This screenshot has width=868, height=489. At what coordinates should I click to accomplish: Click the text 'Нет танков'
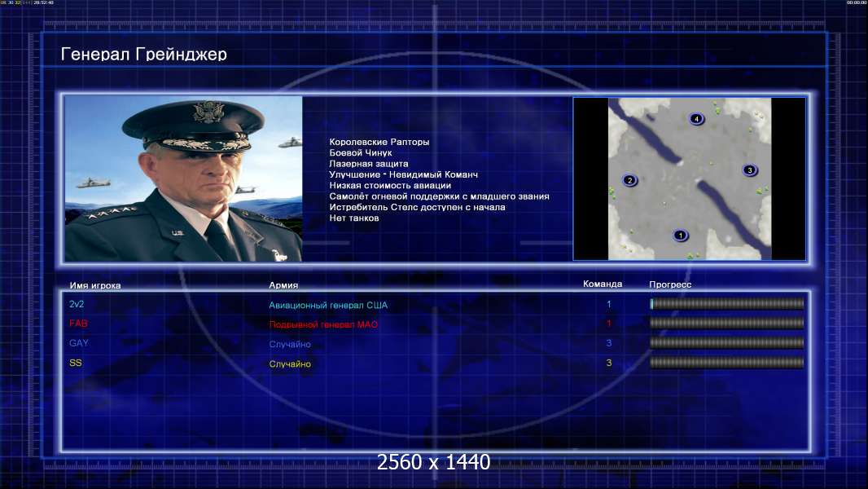click(x=353, y=218)
